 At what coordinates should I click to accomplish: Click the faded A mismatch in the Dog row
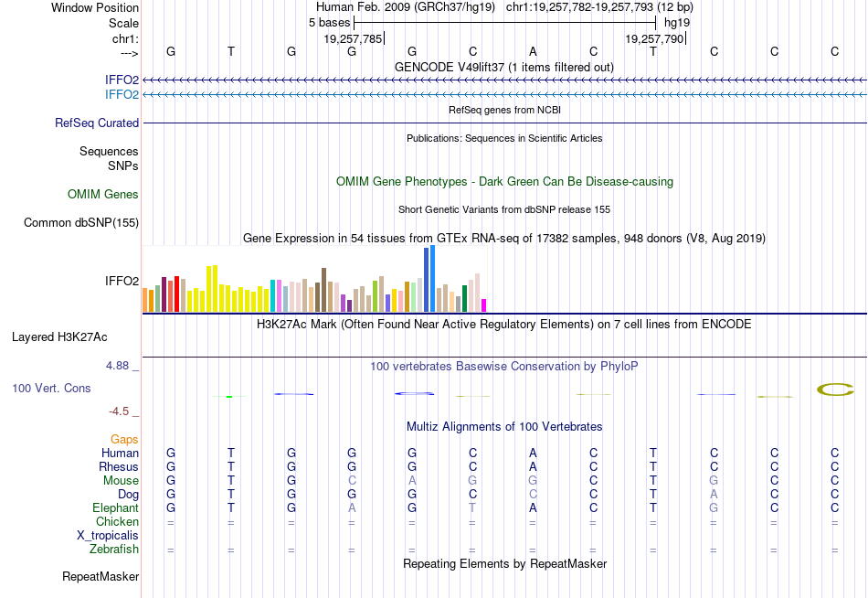pyautogui.click(x=715, y=495)
